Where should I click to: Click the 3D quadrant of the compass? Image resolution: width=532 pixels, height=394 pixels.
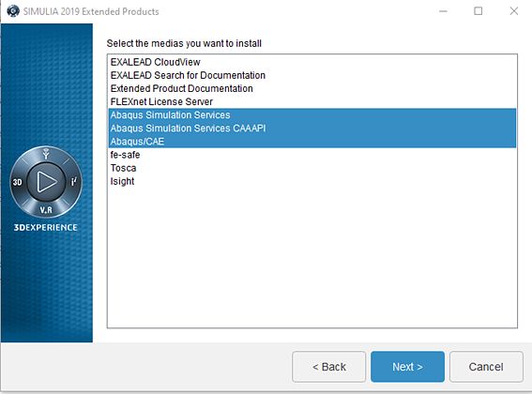coord(17,182)
